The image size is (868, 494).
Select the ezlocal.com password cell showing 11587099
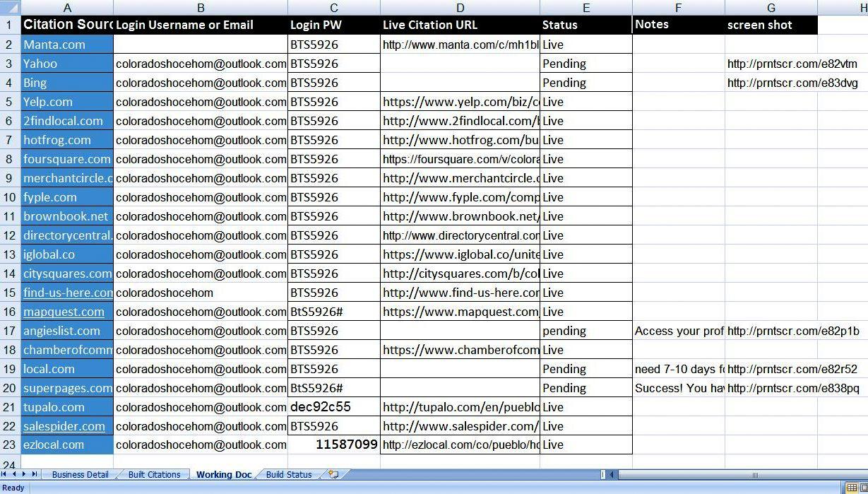[x=333, y=445]
